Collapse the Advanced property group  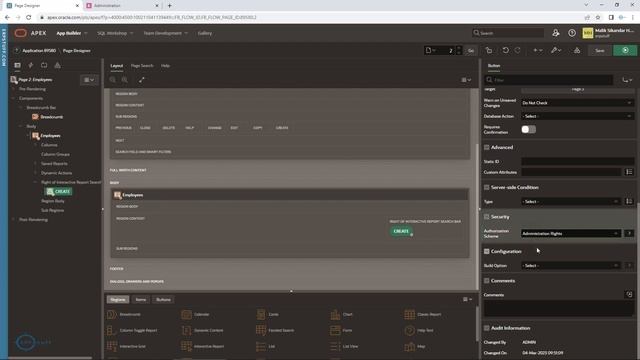tap(487, 147)
